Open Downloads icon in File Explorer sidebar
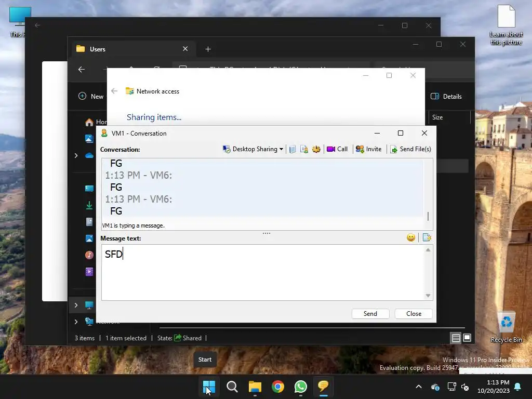 pos(89,205)
